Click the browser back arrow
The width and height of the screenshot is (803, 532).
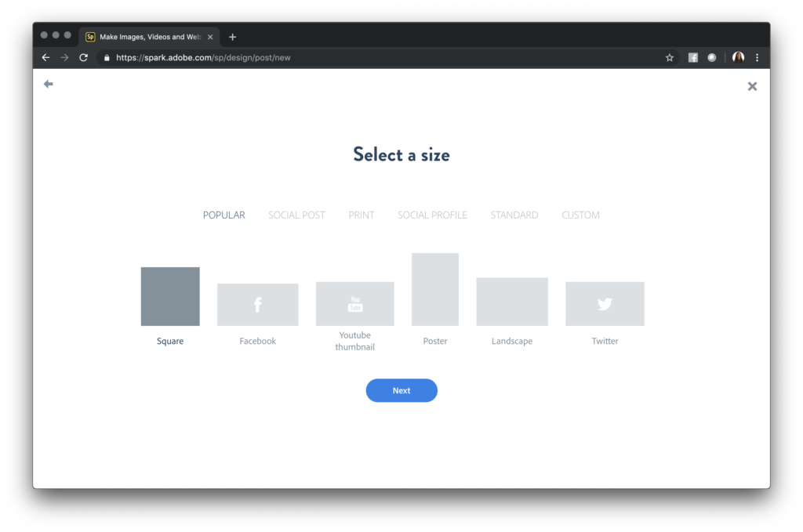45,58
